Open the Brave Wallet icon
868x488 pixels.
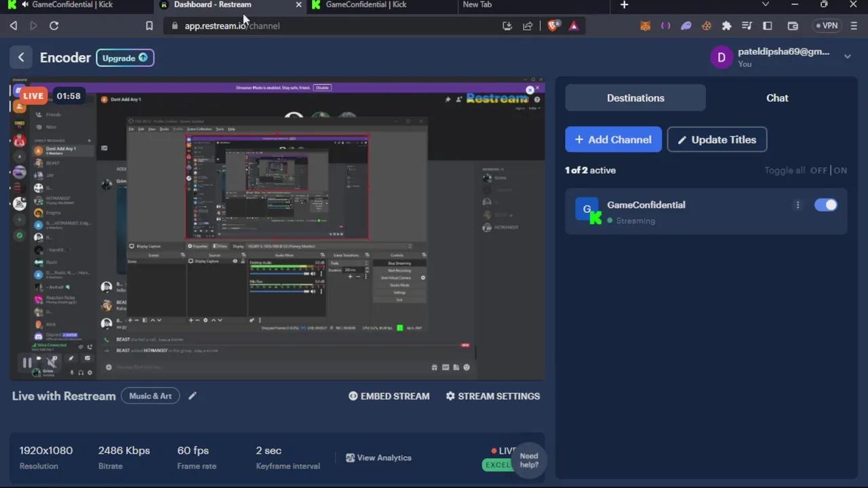click(x=793, y=26)
